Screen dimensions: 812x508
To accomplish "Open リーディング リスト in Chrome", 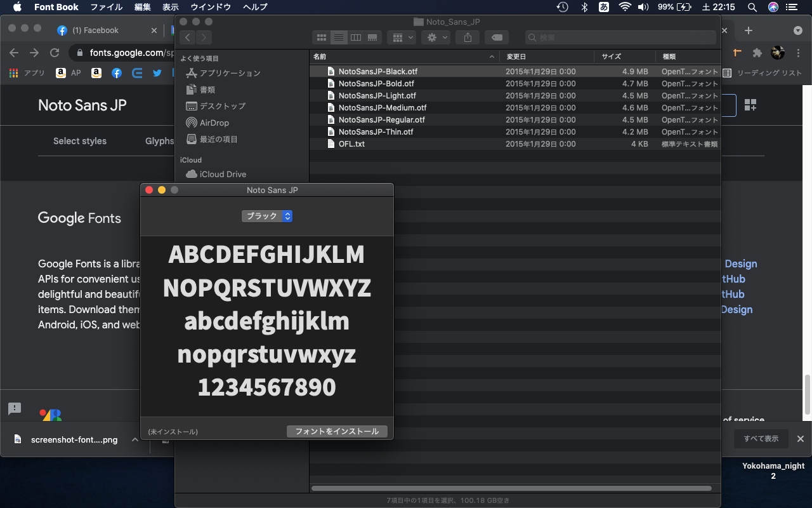I will pyautogui.click(x=763, y=73).
